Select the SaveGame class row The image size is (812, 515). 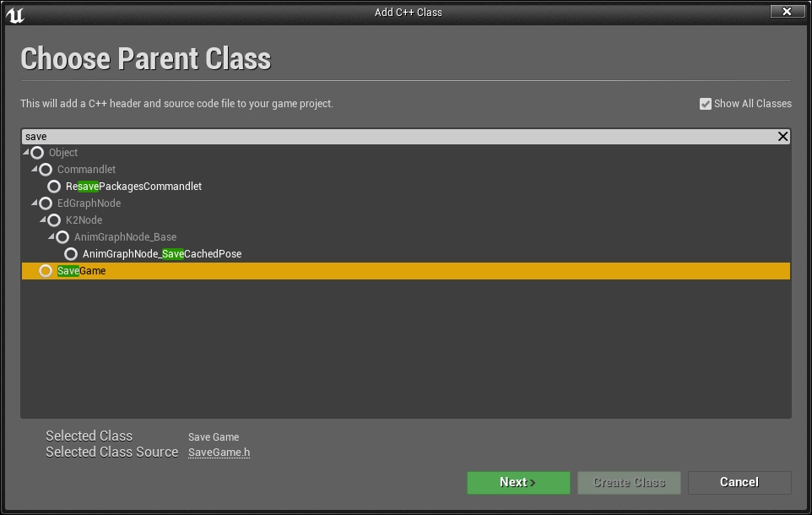coord(406,271)
